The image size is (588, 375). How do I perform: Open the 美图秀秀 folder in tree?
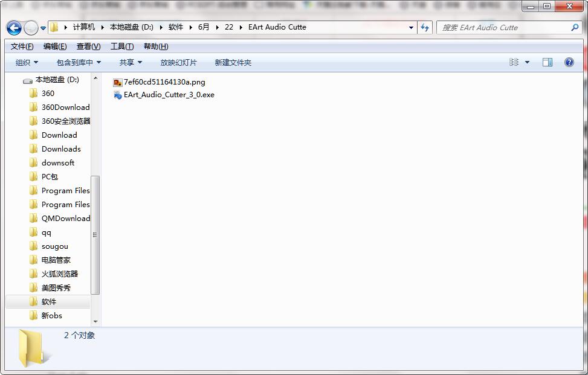coord(56,287)
